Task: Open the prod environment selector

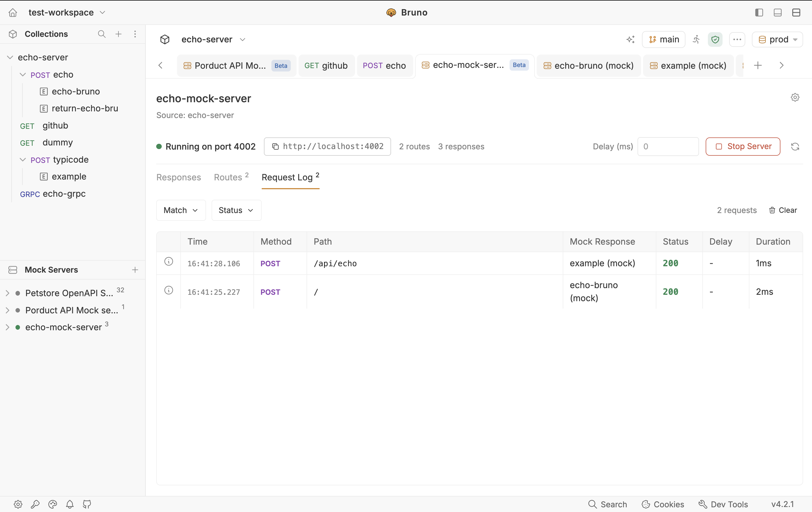Action: [777, 39]
